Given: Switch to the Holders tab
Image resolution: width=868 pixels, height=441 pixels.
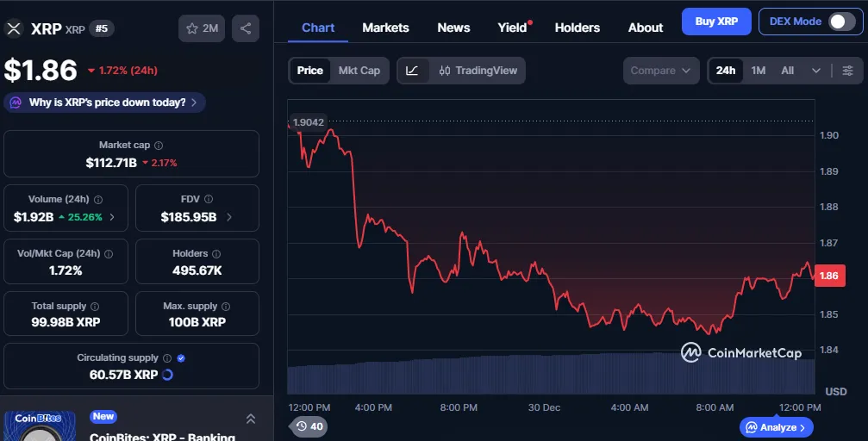Looking at the screenshot, I should click(x=578, y=28).
